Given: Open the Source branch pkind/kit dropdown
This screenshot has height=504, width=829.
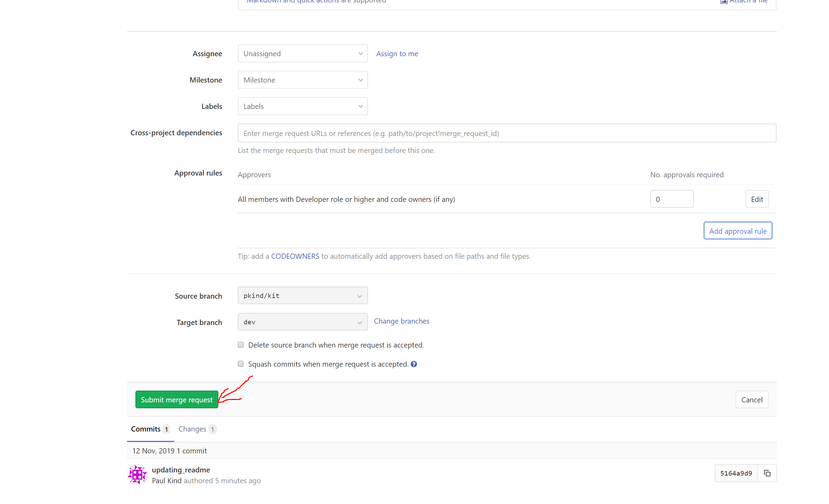Looking at the screenshot, I should [302, 295].
